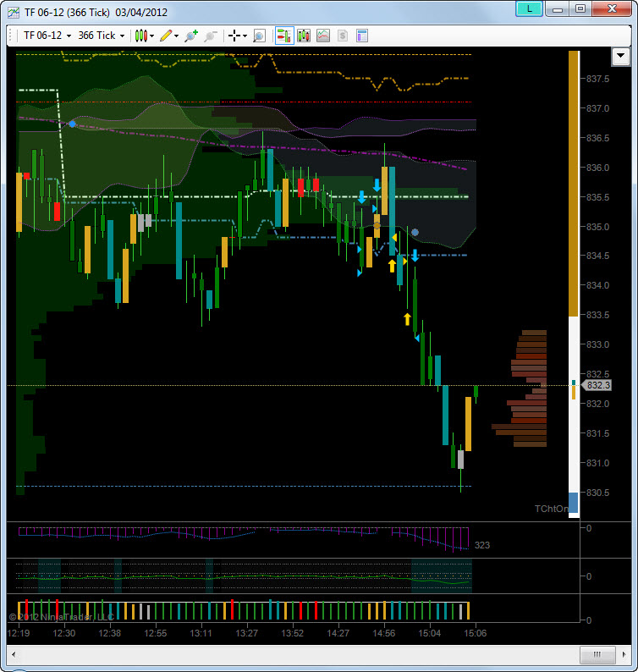Click the toolbar grip handle at left

tap(10, 36)
